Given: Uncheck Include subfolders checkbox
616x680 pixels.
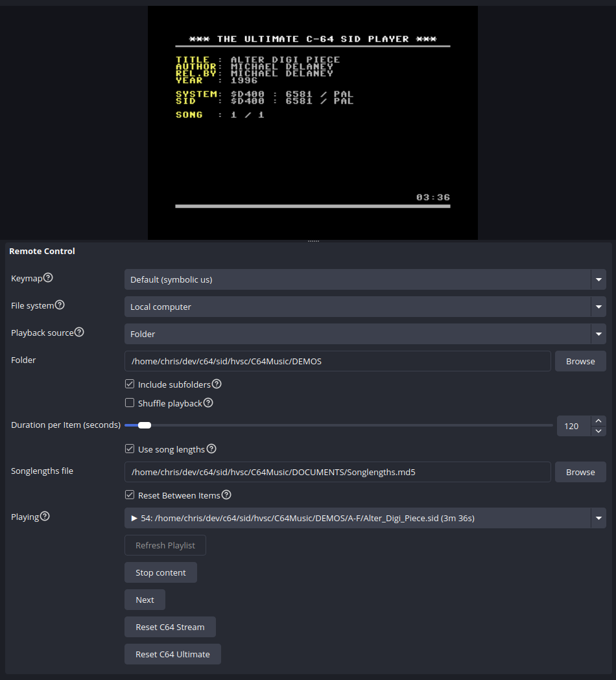Looking at the screenshot, I should coord(130,384).
